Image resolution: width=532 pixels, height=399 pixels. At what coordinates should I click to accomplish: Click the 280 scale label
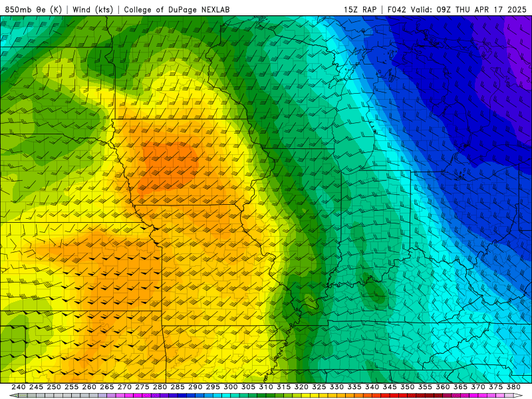coord(160,387)
